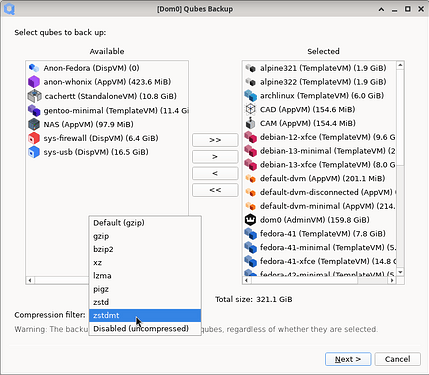
Task: Click the CAD AppVM icon
Action: (250, 109)
